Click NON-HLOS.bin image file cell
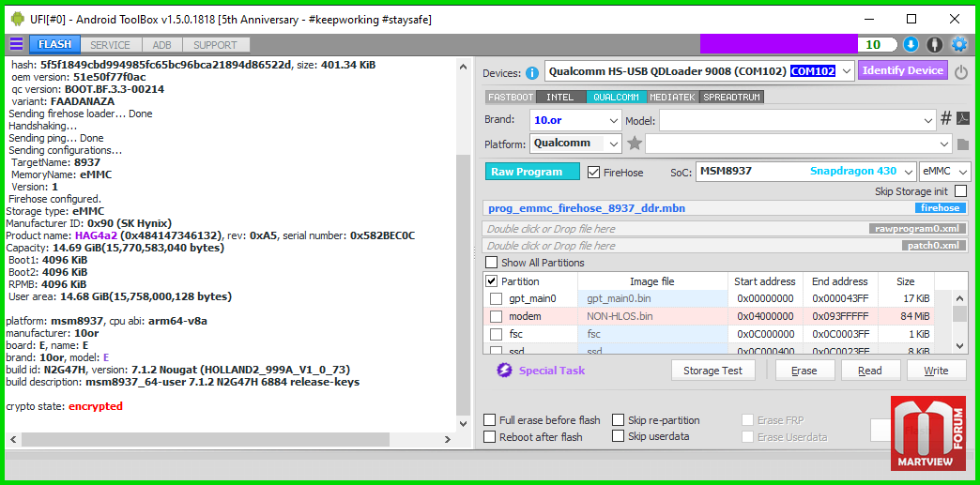This screenshot has width=980, height=485. (x=652, y=316)
